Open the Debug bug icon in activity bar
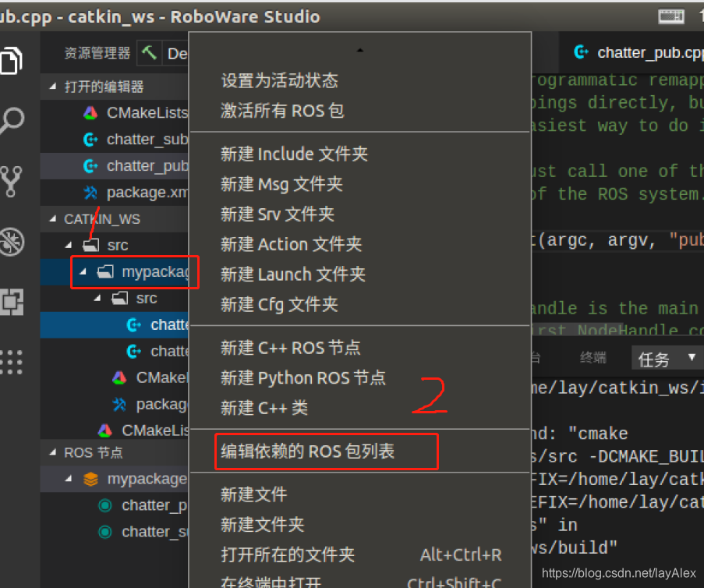704x588 pixels. [12, 242]
